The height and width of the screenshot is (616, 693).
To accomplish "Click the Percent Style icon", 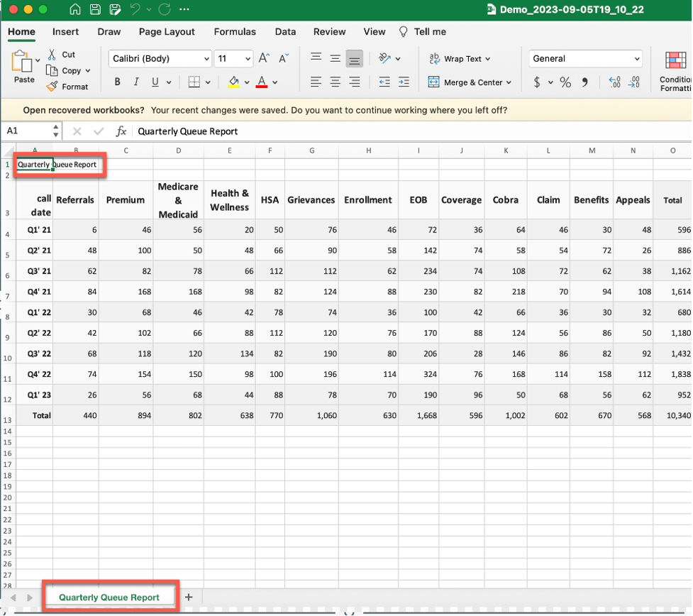I will pos(565,82).
